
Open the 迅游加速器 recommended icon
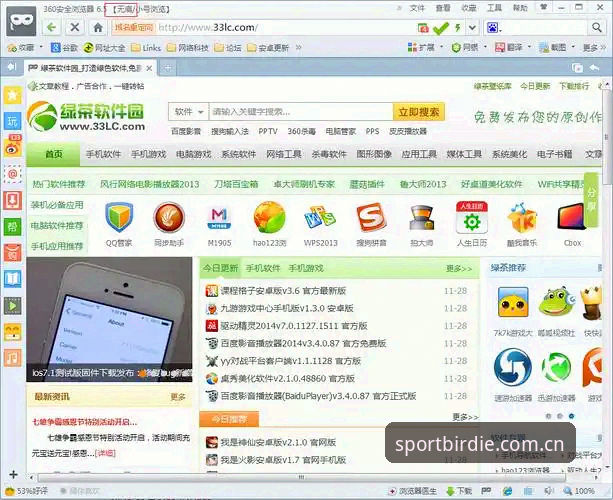556,367
